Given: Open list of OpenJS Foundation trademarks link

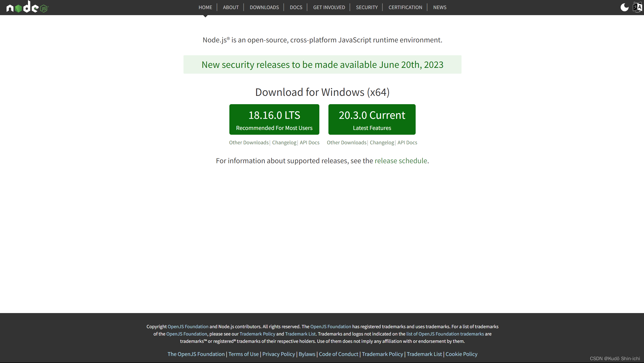Looking at the screenshot, I should [x=445, y=334].
